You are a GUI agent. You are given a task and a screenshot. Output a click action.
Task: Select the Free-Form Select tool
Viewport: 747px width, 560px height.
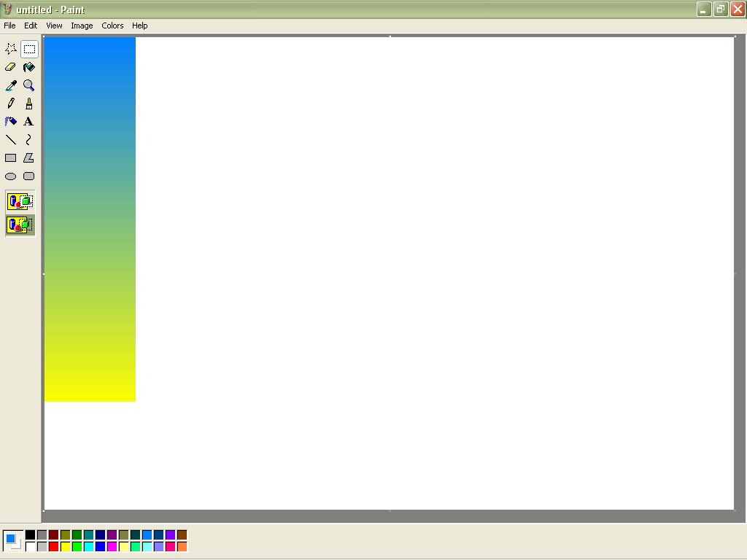point(10,49)
